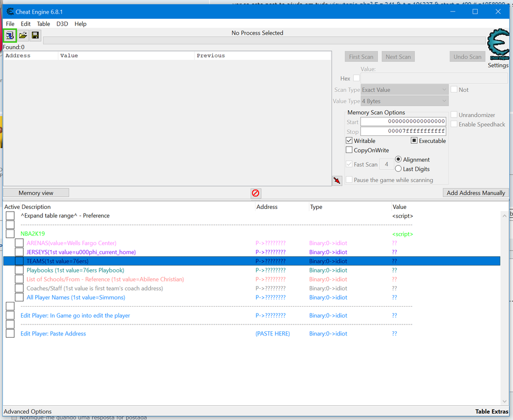Open Table Extras
This screenshot has width=513, height=420.
click(492, 412)
